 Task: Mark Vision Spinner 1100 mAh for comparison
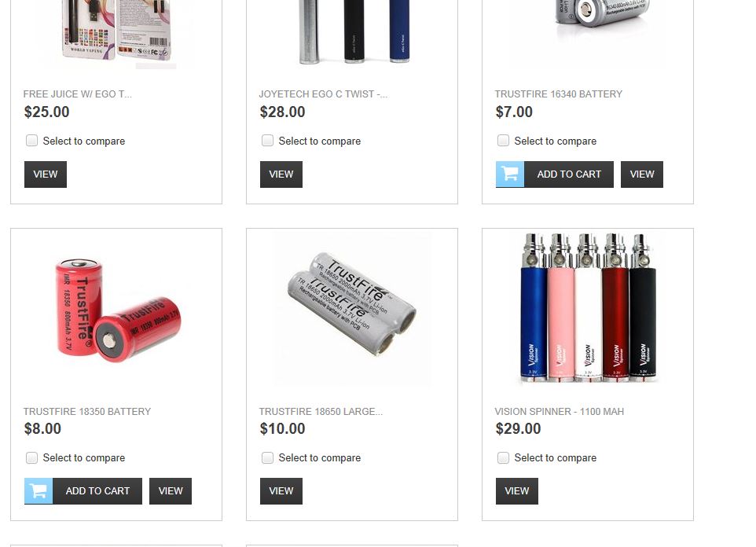pyautogui.click(x=504, y=457)
